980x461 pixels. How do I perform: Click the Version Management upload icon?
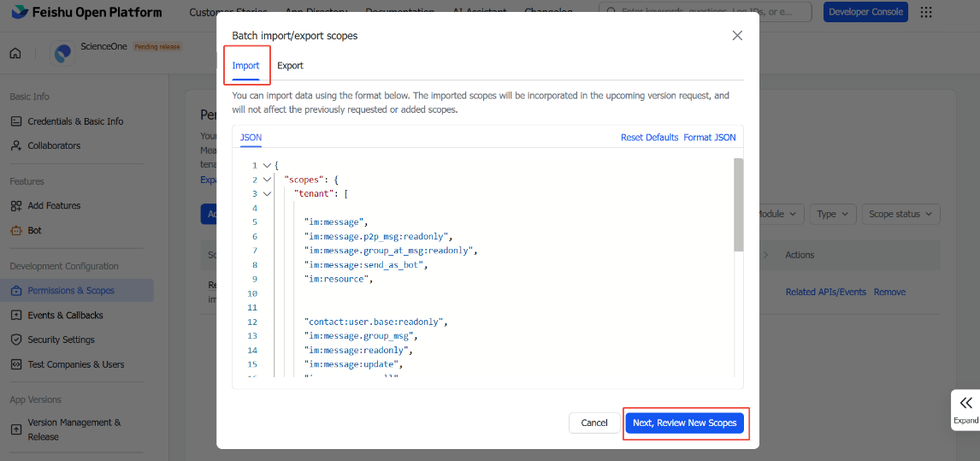click(x=16, y=429)
